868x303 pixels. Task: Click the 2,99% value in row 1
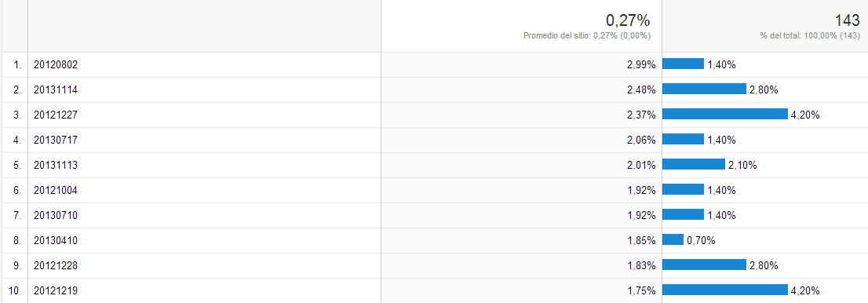click(x=641, y=64)
